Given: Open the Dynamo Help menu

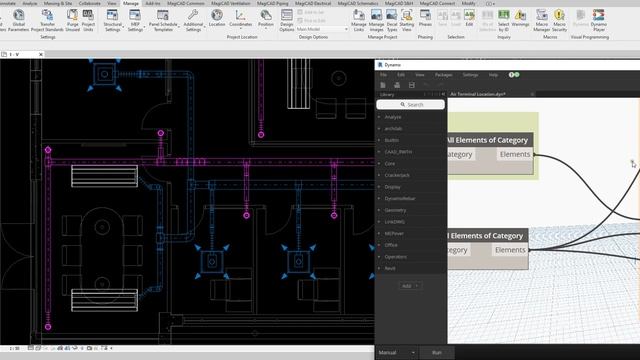Looking at the screenshot, I should point(493,75).
